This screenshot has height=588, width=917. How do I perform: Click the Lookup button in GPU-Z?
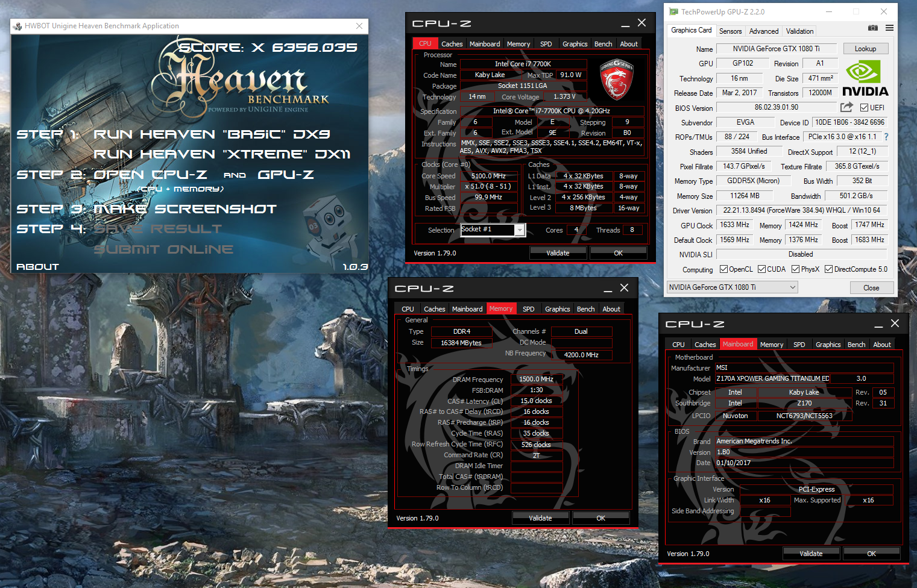(865, 49)
